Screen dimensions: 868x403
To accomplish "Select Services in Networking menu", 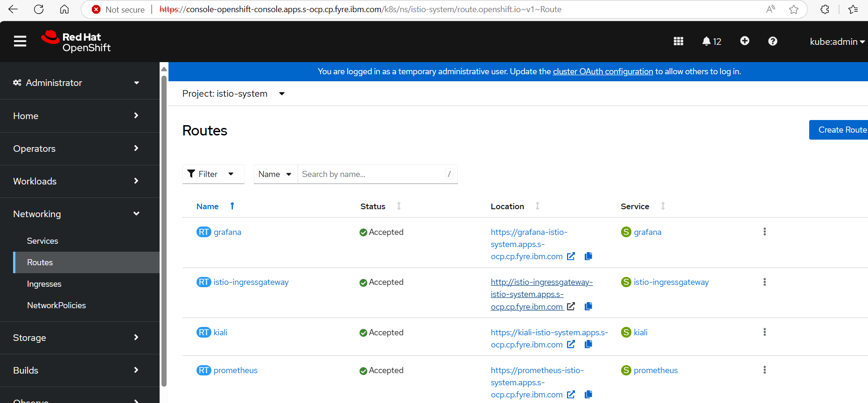I will point(42,241).
